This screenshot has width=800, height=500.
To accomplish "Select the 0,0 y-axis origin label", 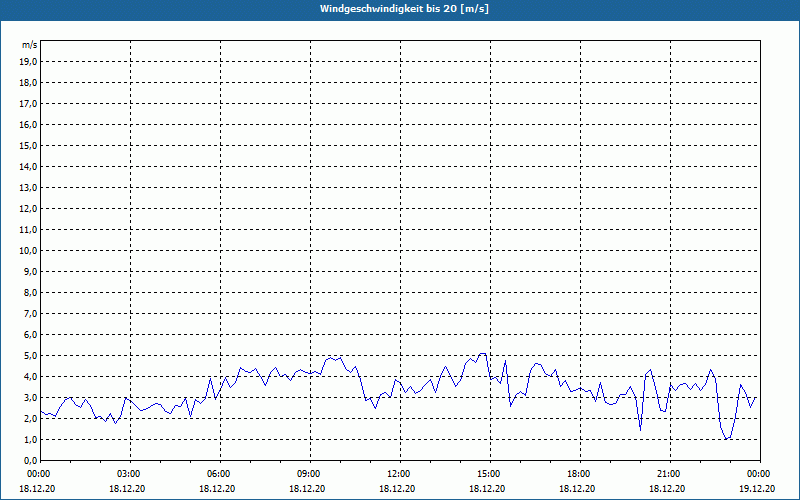I will click(31, 460).
